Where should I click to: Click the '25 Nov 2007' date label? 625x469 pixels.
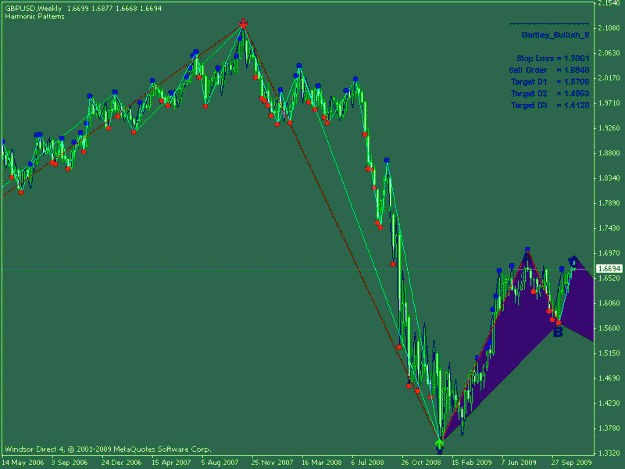272,463
